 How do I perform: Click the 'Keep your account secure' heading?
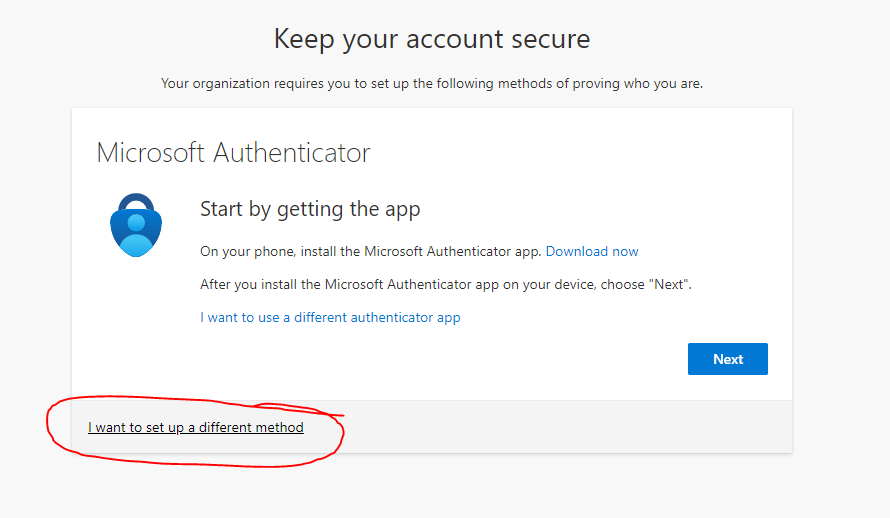click(432, 39)
